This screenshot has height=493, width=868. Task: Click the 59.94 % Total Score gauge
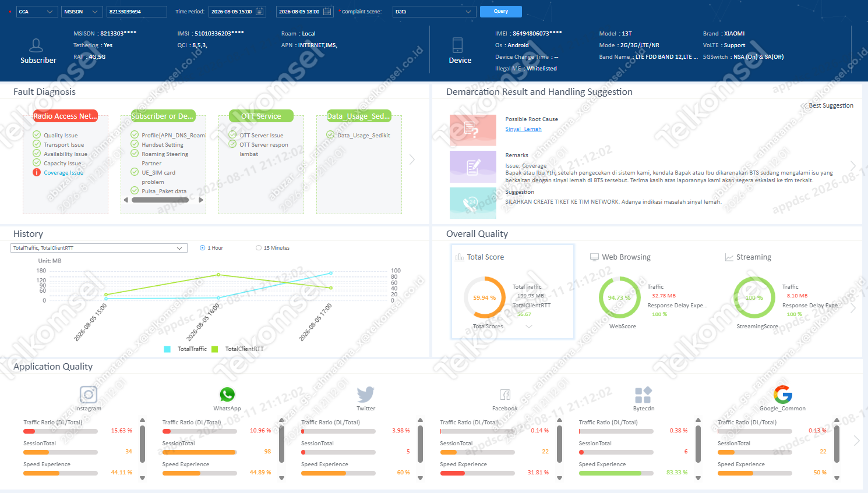[x=485, y=297]
